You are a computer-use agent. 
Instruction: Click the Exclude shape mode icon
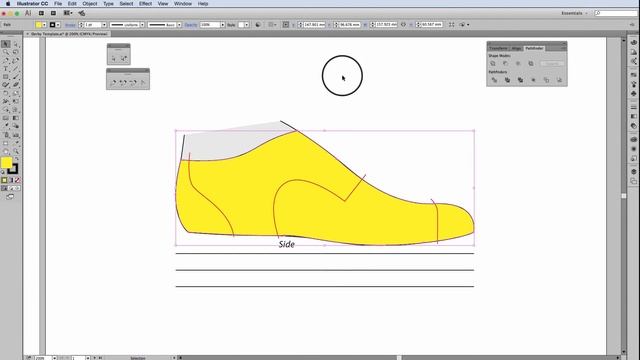(x=531, y=64)
